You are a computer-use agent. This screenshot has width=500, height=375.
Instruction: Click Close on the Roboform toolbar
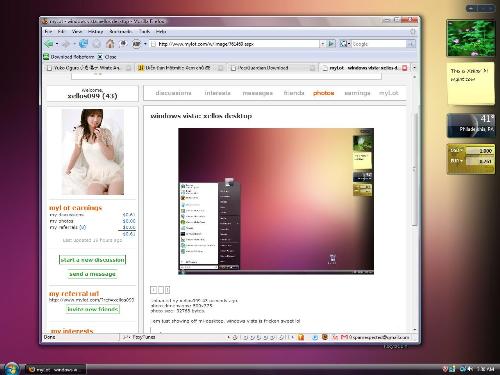107,57
